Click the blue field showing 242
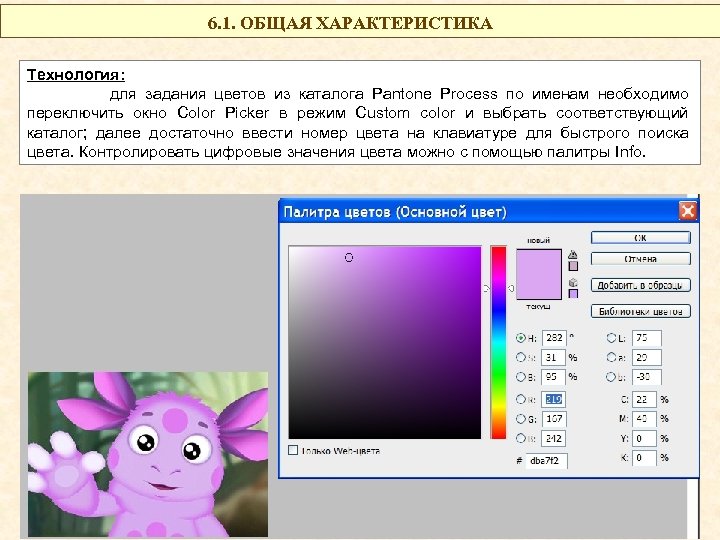This screenshot has height=540, width=720. tap(554, 438)
